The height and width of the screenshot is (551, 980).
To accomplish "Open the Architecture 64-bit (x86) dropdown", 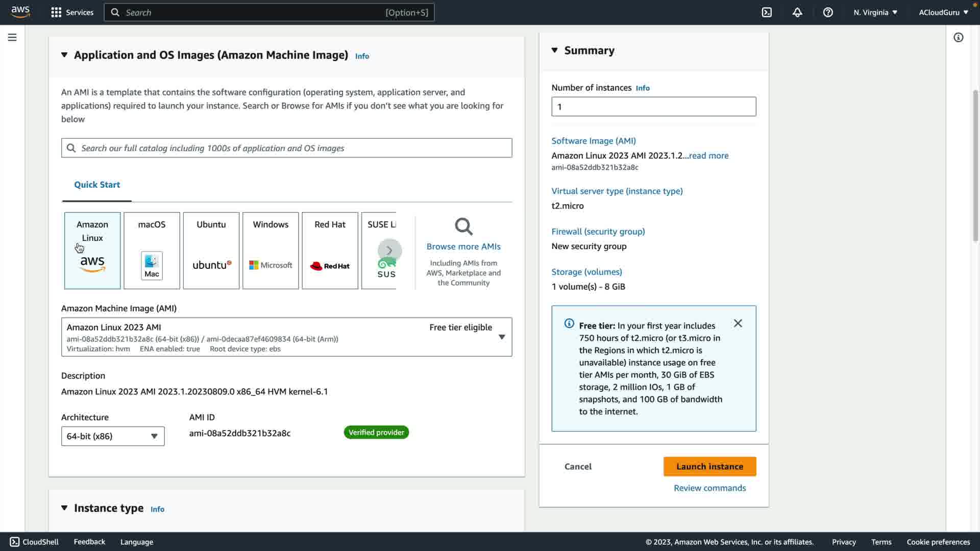I will [x=113, y=436].
